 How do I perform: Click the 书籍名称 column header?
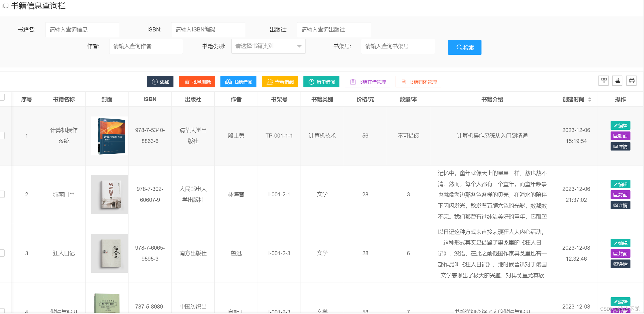tap(64, 99)
